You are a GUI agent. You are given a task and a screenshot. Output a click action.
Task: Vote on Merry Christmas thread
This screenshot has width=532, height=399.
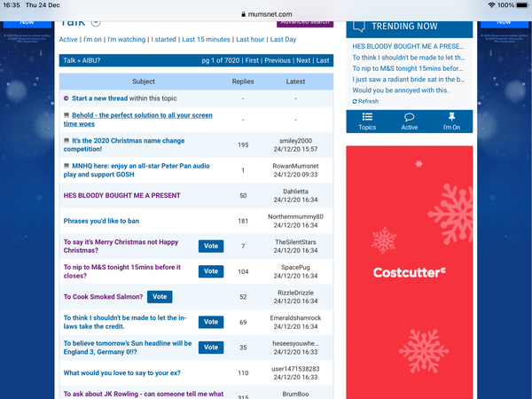pos(211,246)
